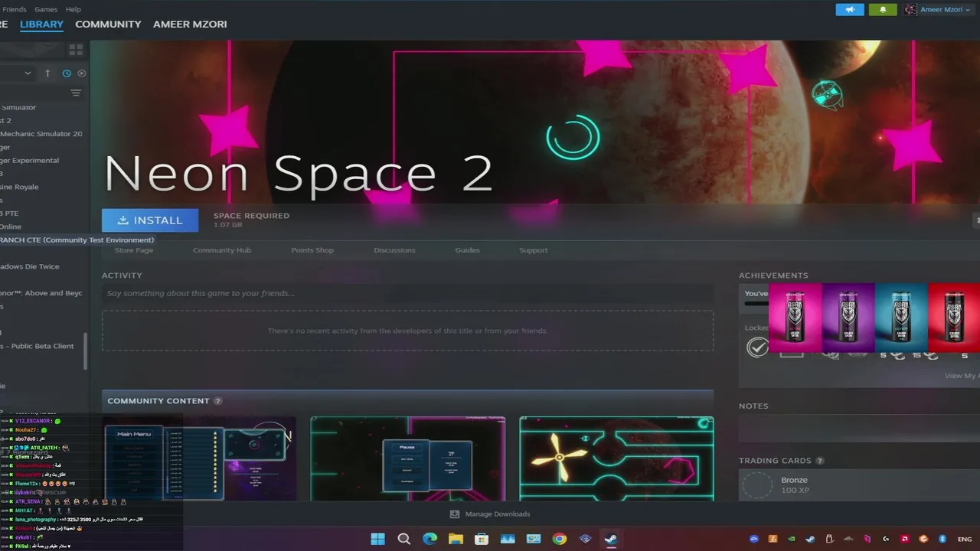Viewport: 980px width, 551px height.
Task: Open the library advanced filter lines icon
Action: click(76, 93)
